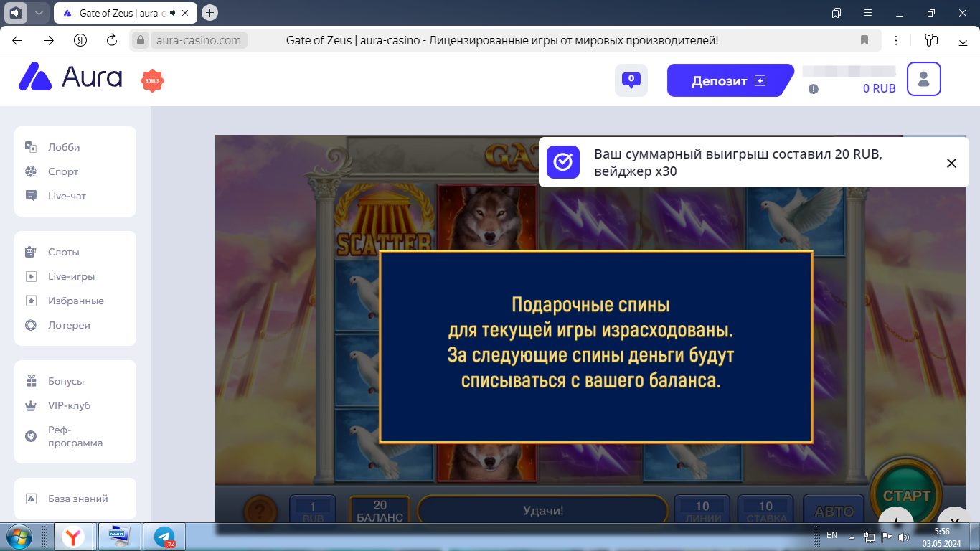Click the Action Center flag icon
980x551 pixels.
click(887, 537)
